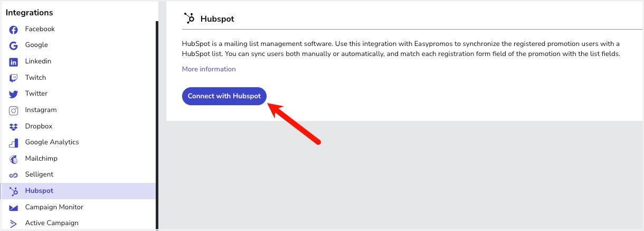Screen dimensions: 644x231
Task: Click the Facebook icon in the sidebar
Action: (14, 30)
